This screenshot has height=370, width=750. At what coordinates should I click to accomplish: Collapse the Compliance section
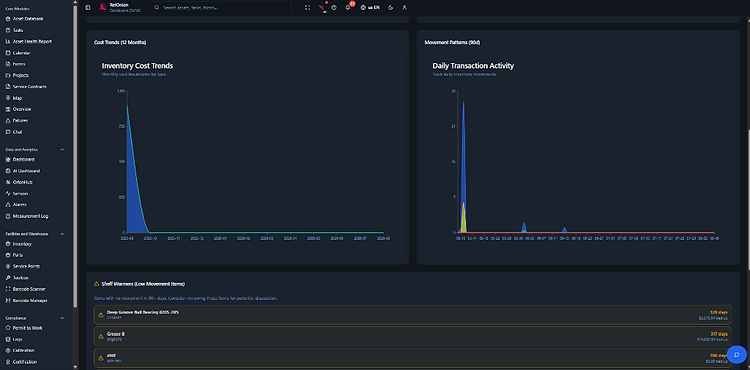pyautogui.click(x=62, y=318)
